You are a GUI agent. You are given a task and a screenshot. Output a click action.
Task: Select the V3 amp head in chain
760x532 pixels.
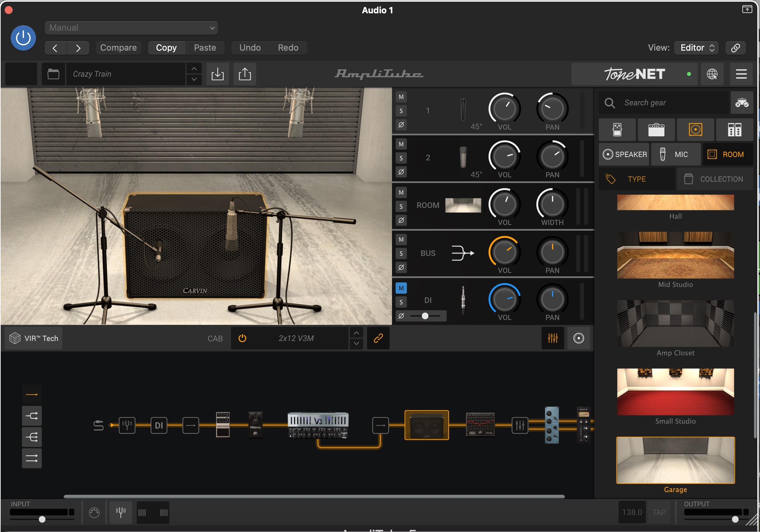[x=318, y=425]
